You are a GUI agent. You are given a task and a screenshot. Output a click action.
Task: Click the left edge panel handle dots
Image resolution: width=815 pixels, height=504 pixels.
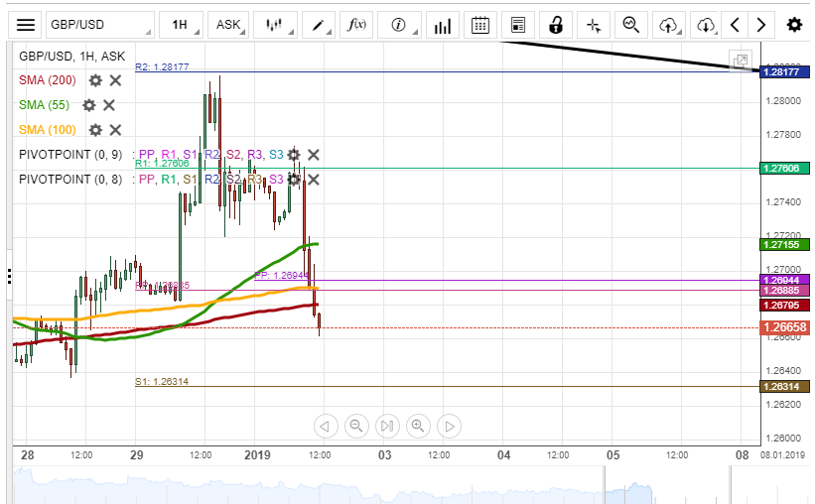point(9,276)
